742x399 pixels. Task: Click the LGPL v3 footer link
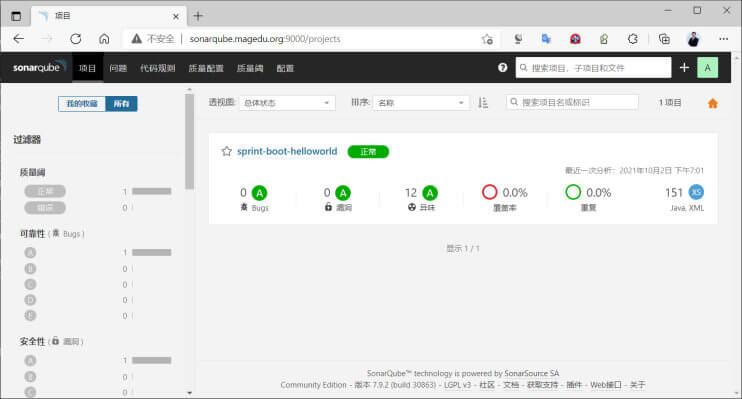click(x=457, y=385)
